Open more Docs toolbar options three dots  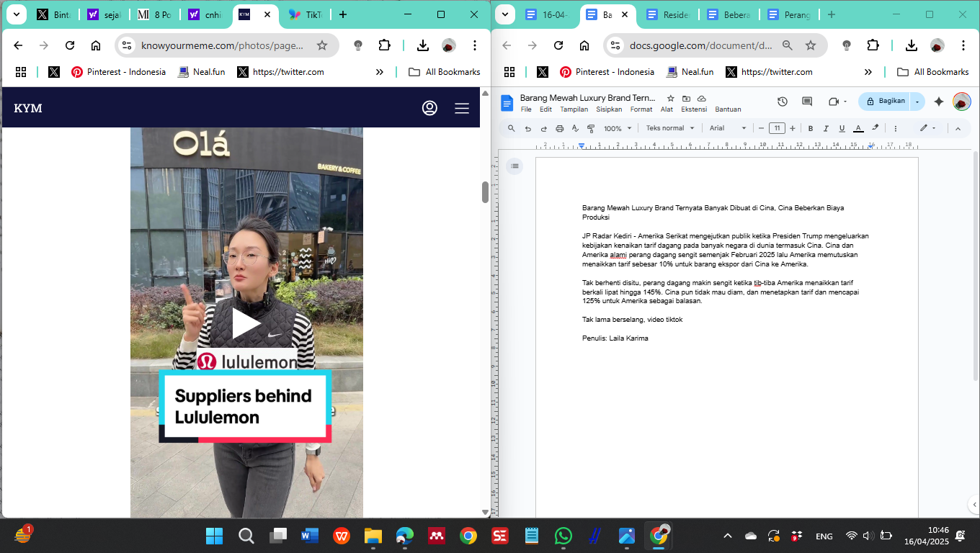pos(896,128)
